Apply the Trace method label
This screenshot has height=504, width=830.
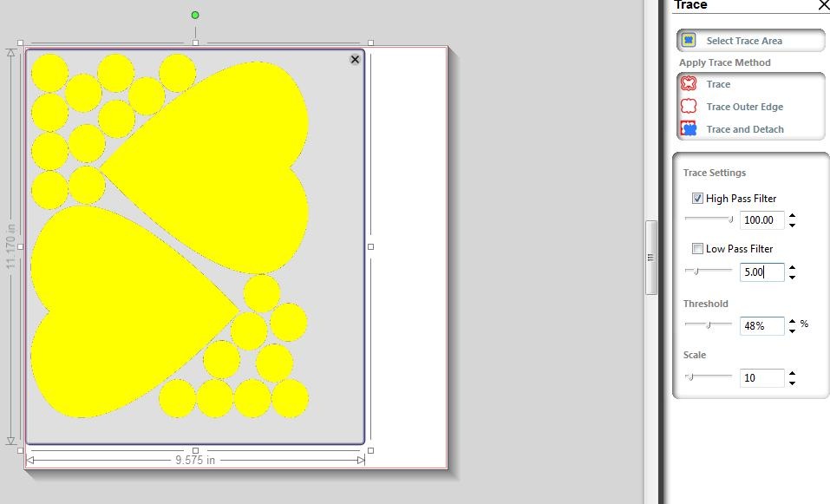(x=718, y=84)
